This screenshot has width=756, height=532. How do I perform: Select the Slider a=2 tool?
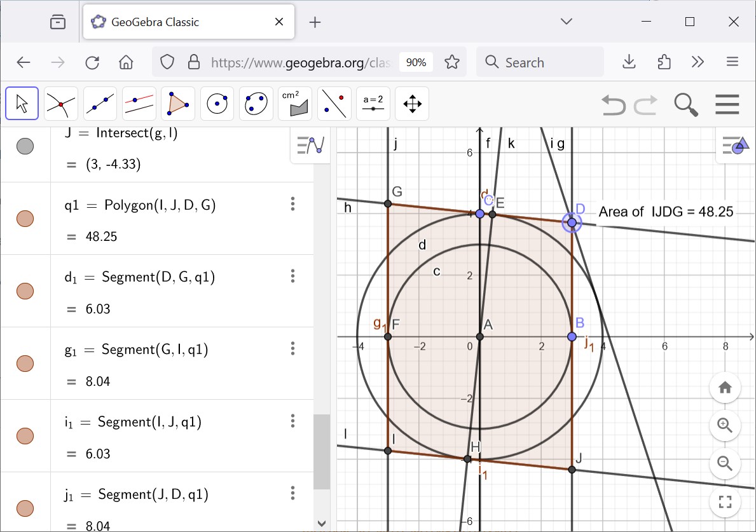click(x=373, y=103)
